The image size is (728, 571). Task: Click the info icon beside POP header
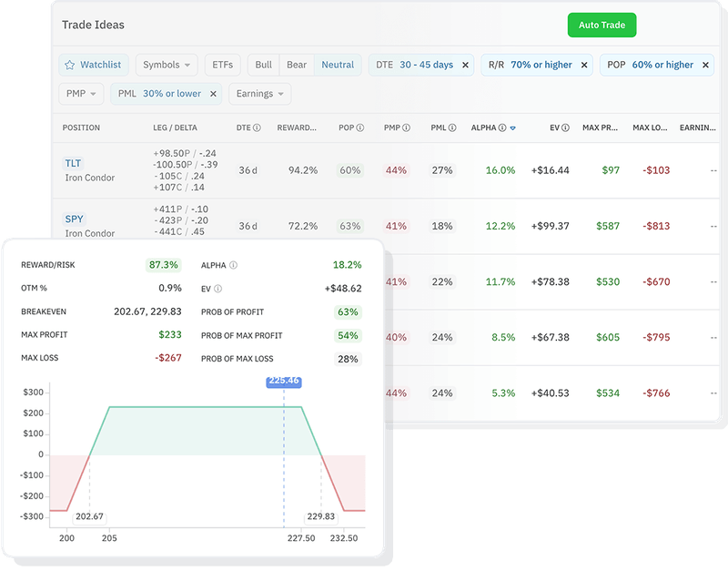coord(359,128)
